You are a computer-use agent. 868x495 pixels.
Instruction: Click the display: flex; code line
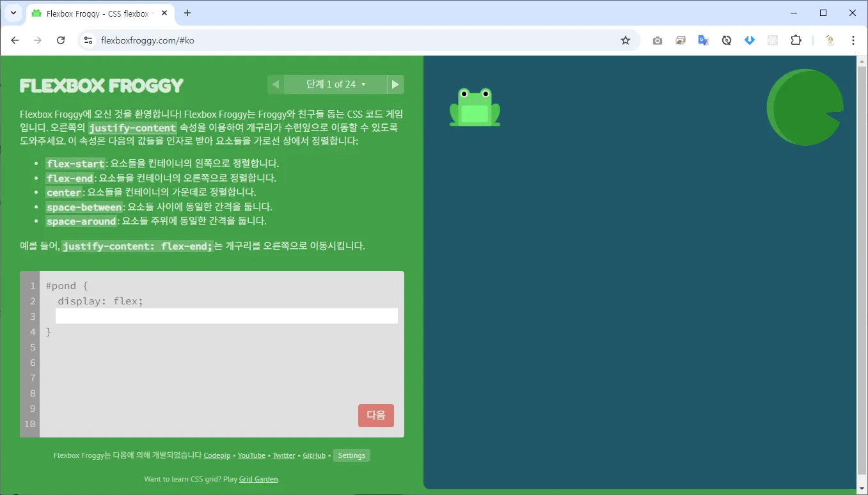click(x=100, y=301)
